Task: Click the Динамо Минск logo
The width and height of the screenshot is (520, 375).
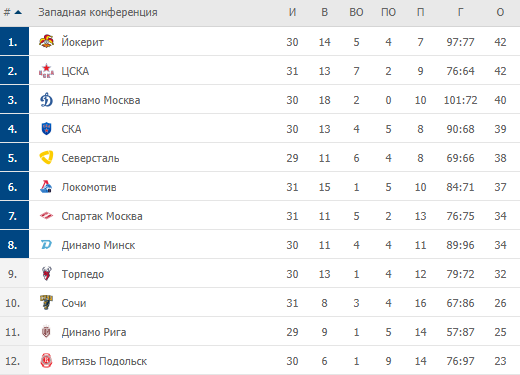Action: [46, 245]
